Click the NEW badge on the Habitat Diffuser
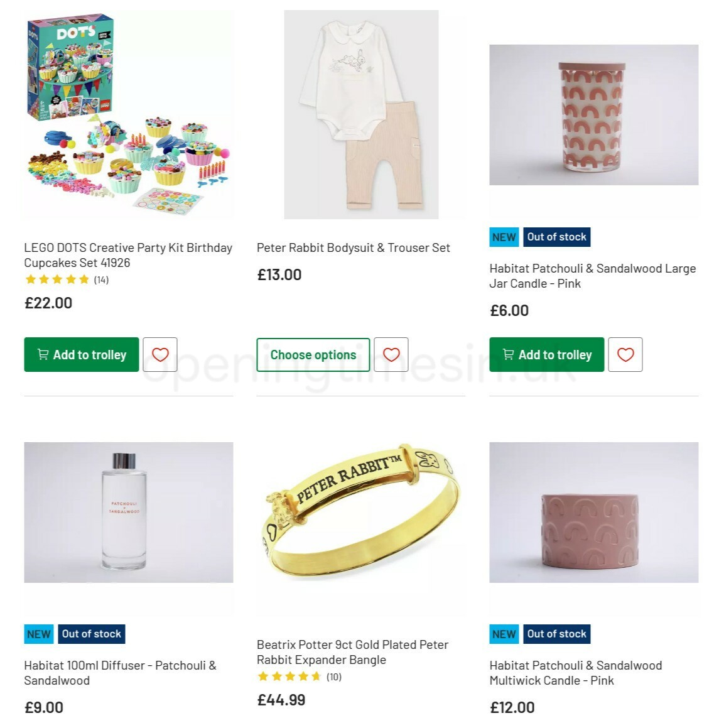 (38, 634)
